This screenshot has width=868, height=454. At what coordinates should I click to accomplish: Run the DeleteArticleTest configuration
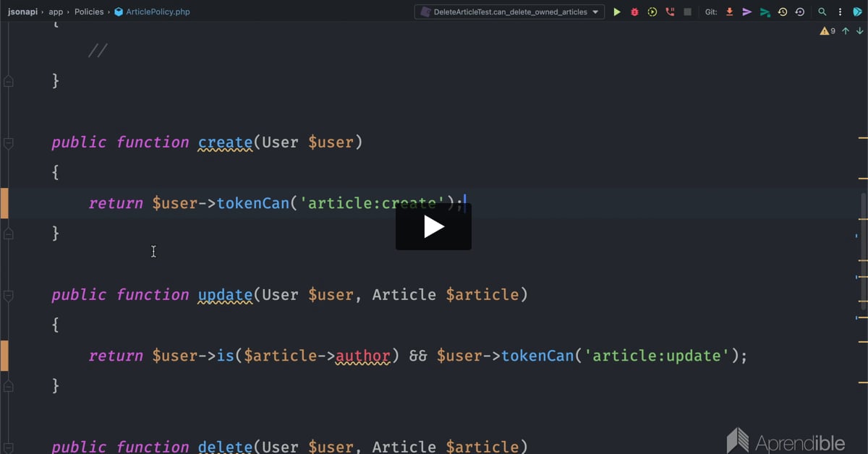617,12
